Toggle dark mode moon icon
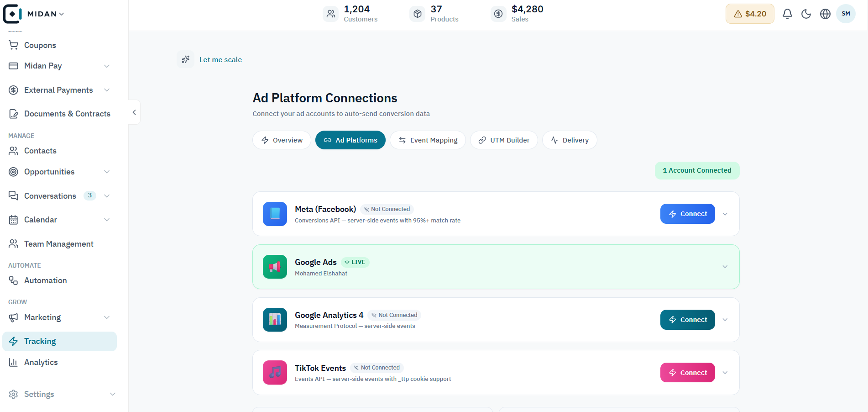This screenshot has width=868, height=412. [x=806, y=14]
